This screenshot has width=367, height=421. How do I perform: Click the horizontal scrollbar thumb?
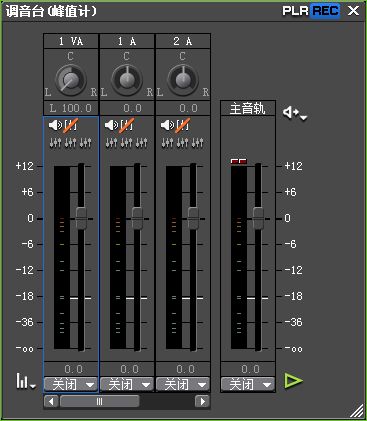coord(99,401)
